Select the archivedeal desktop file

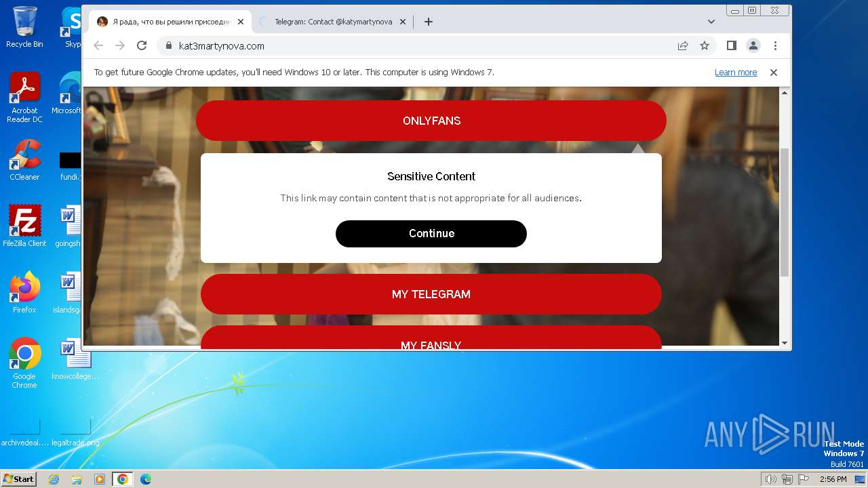24,432
